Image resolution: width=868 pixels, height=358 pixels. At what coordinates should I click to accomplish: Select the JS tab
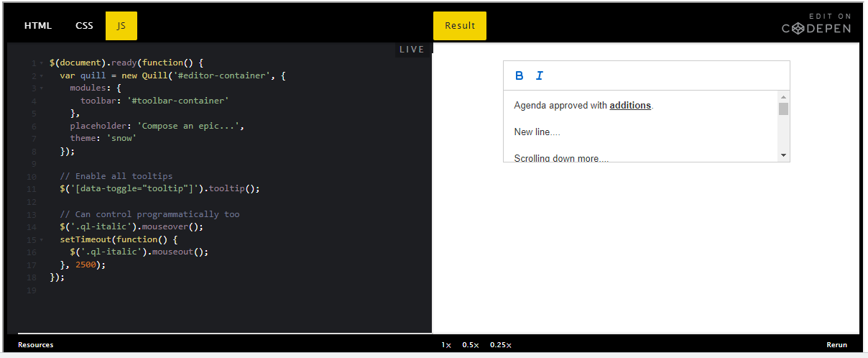(x=121, y=25)
